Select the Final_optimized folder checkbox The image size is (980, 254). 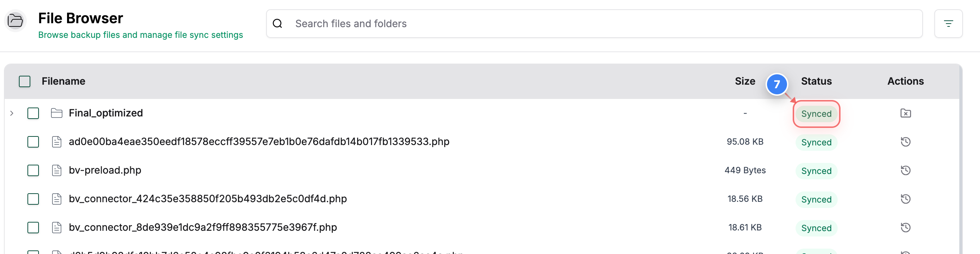click(33, 113)
